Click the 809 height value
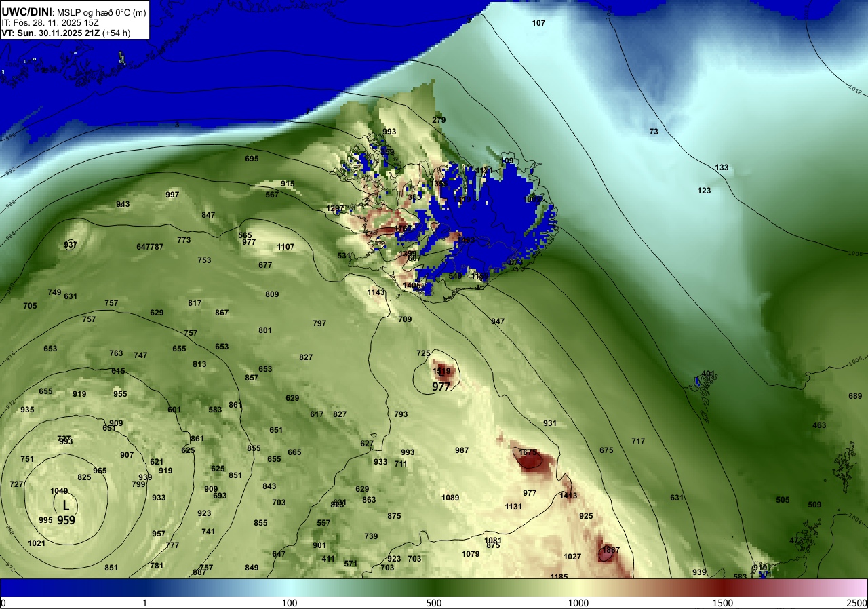Image resolution: width=868 pixels, height=609 pixels. point(272,294)
